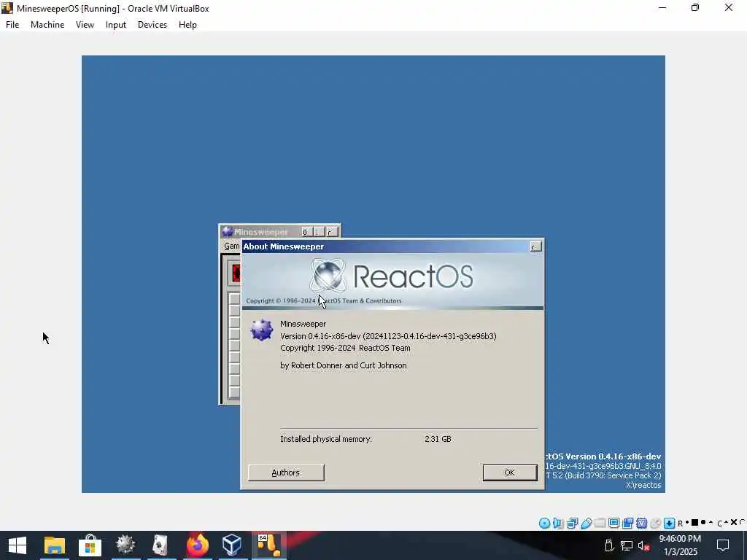Open the VirtualBox File menu
This screenshot has width=747, height=560.
(12, 25)
